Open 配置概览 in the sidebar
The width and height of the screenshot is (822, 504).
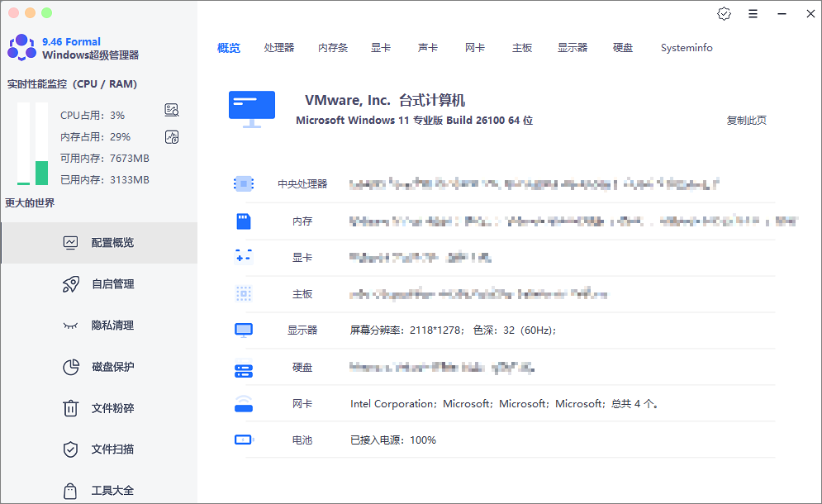pos(100,242)
